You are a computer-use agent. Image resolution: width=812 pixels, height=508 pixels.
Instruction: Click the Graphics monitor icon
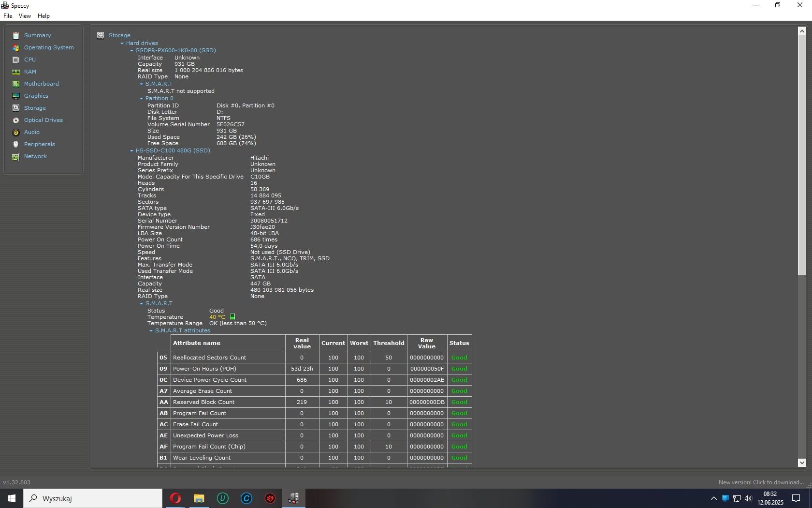click(16, 96)
